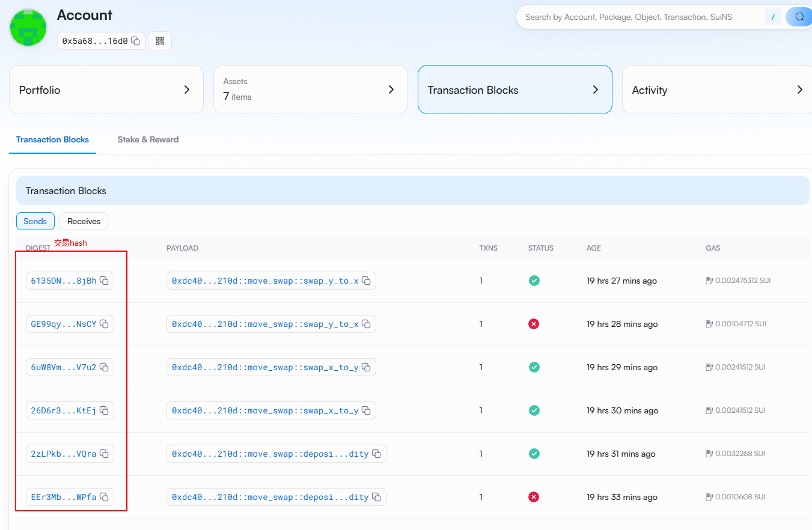Click the Account page heading
Image resolution: width=812 pixels, height=530 pixels.
(85, 15)
